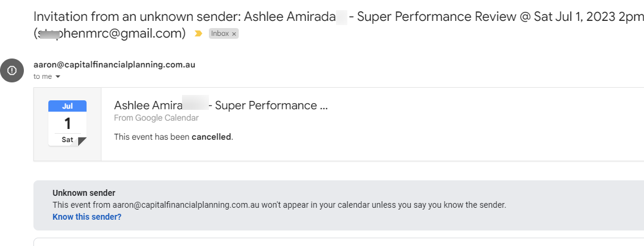Click the 'Know this sender?' link
This screenshot has width=644, height=246.
(x=87, y=216)
